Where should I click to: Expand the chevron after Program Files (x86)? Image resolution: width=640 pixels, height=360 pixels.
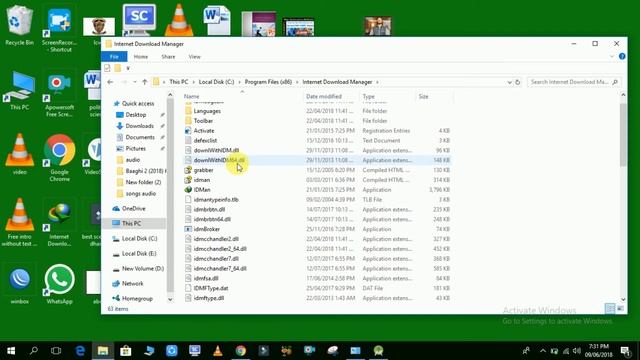[297, 82]
